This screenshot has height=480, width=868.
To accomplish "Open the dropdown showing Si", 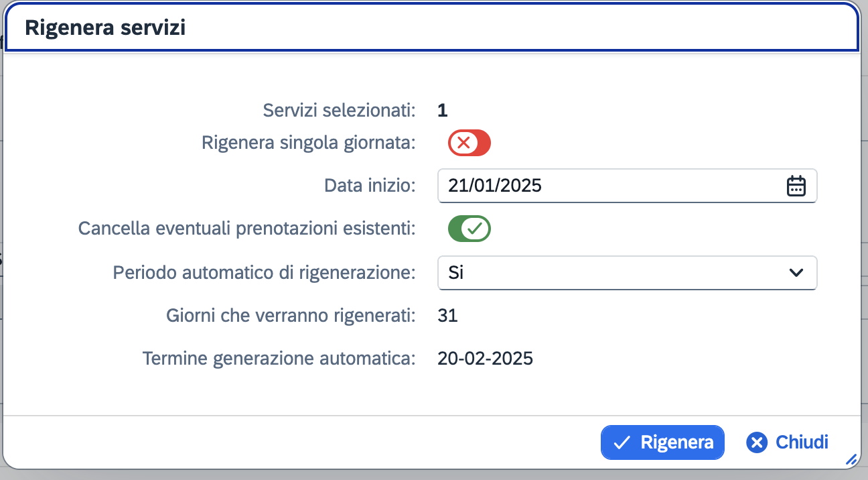I will coord(628,273).
